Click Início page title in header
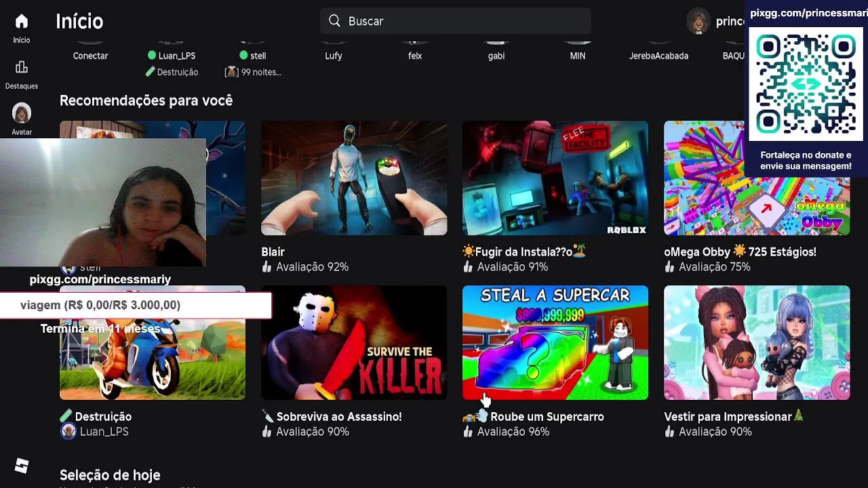This screenshot has width=868, height=488. tap(79, 21)
